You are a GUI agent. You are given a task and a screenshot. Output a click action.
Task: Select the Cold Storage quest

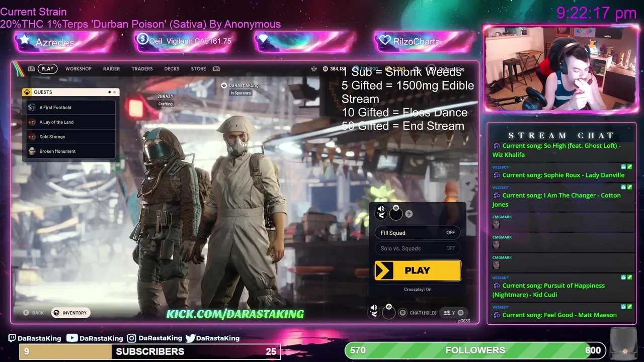(71, 137)
